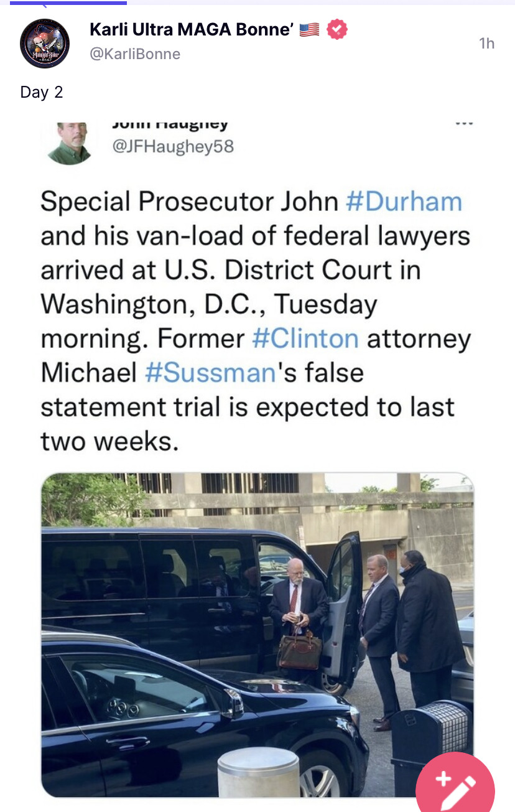Tap the Karli Ultra MAGA Bonne' name

[x=190, y=29]
